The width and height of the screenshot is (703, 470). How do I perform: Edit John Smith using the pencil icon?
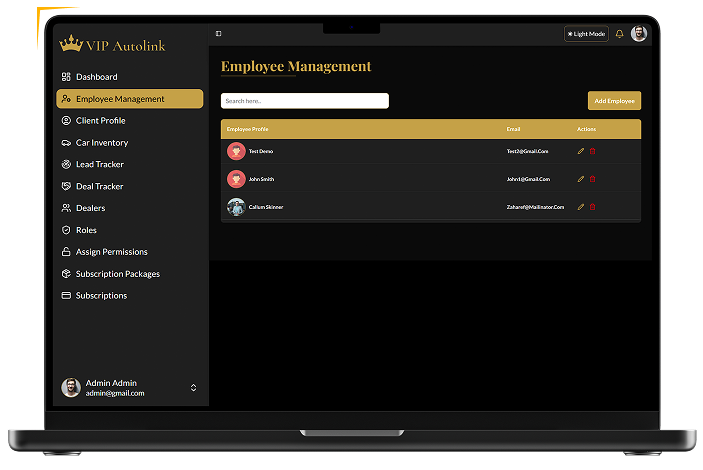pyautogui.click(x=581, y=179)
